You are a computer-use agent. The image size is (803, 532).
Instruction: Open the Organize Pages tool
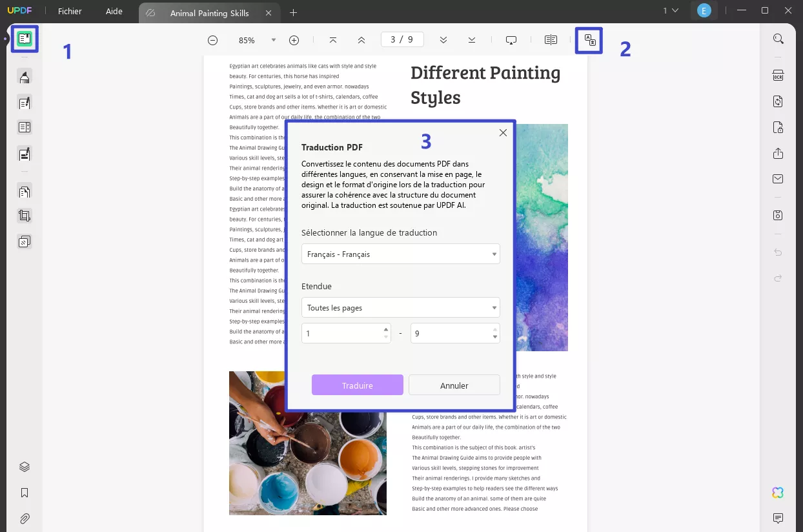pyautogui.click(x=25, y=191)
